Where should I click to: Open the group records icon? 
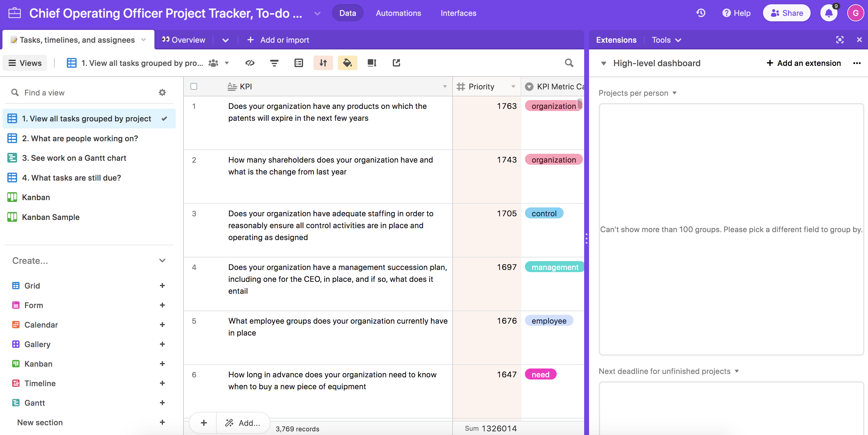click(298, 63)
